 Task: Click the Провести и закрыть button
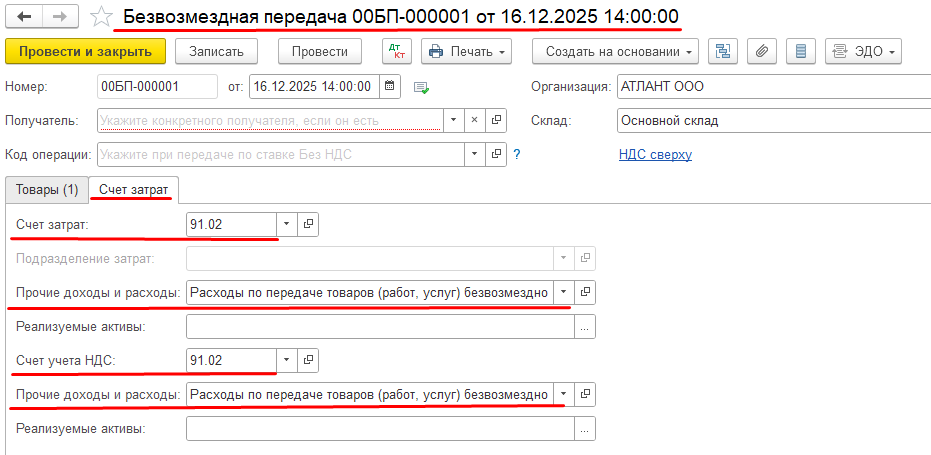coord(84,51)
